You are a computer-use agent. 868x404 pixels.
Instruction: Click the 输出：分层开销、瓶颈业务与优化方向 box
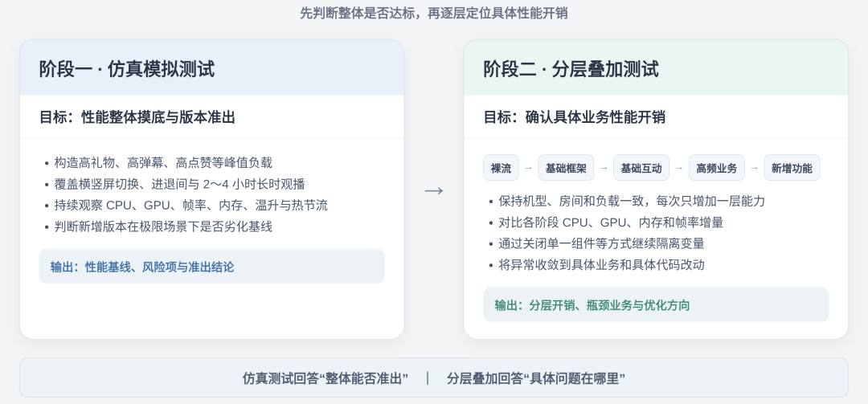pos(656,304)
